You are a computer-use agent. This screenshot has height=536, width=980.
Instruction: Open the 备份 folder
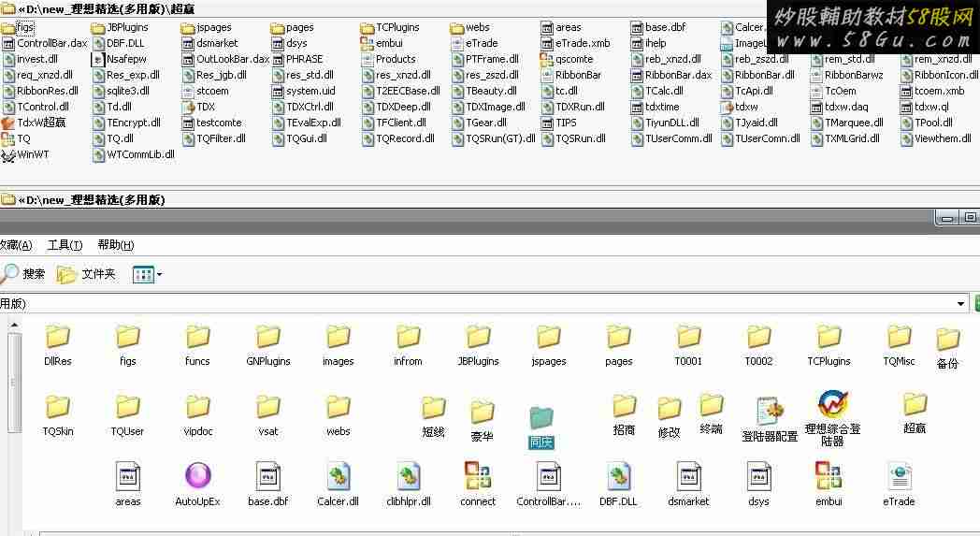pos(947,348)
